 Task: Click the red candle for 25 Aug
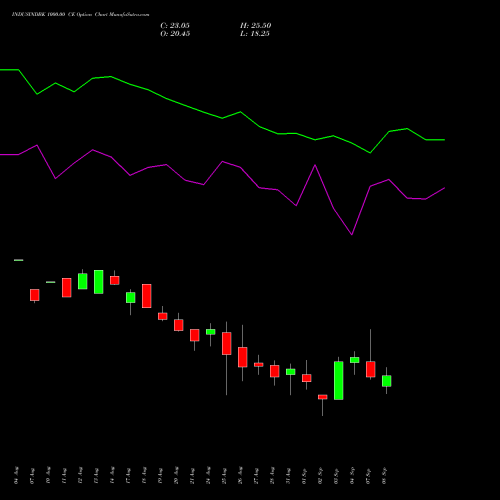pos(227,343)
